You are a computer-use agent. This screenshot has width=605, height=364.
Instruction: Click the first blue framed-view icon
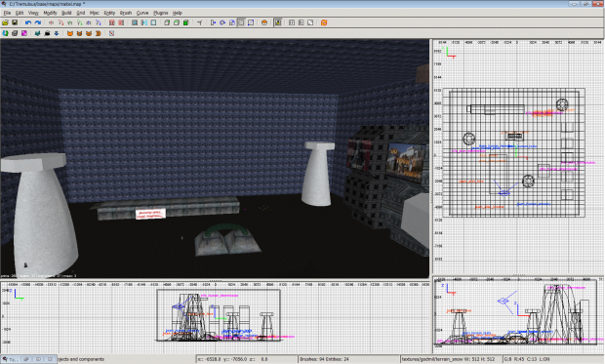click(135, 22)
